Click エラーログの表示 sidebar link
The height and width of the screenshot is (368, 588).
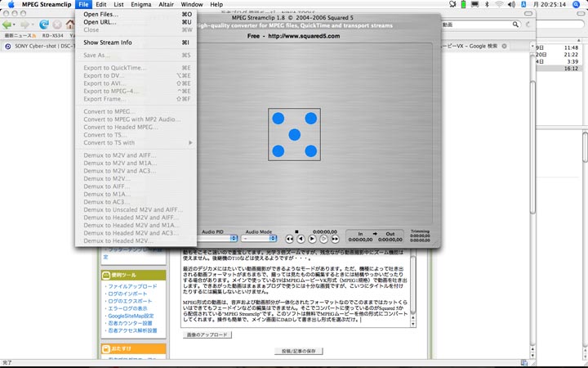point(127,308)
